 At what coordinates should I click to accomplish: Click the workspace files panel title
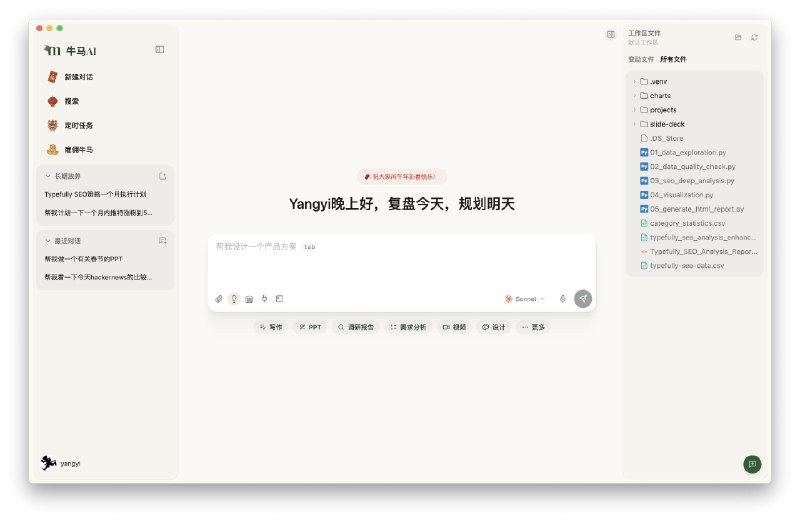pyautogui.click(x=644, y=33)
